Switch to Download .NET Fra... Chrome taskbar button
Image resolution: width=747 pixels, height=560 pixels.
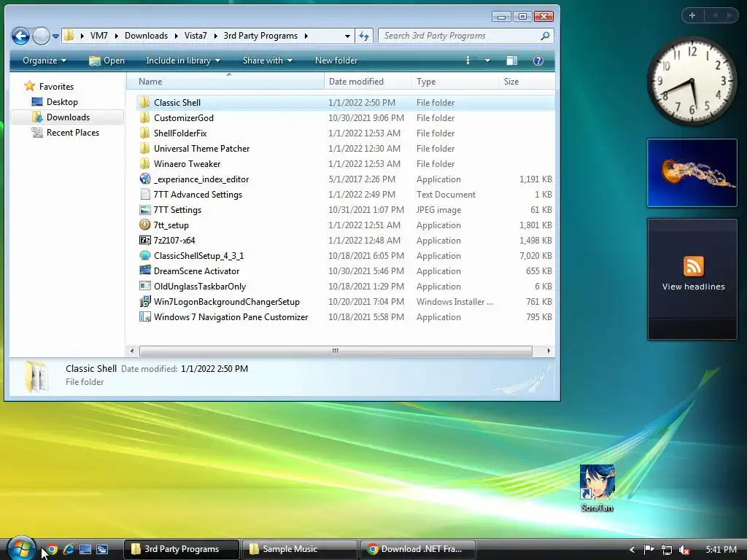pyautogui.click(x=418, y=549)
